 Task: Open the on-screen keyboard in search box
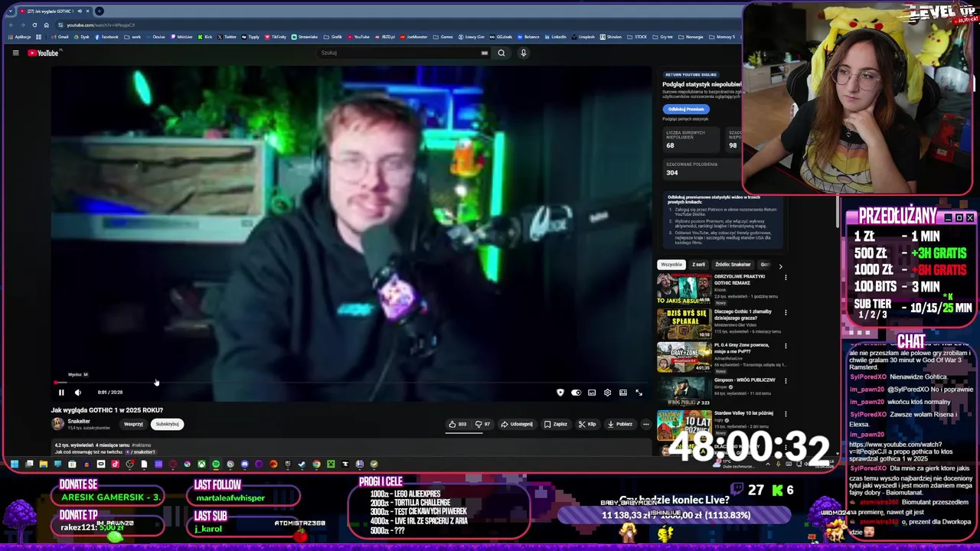coord(484,53)
